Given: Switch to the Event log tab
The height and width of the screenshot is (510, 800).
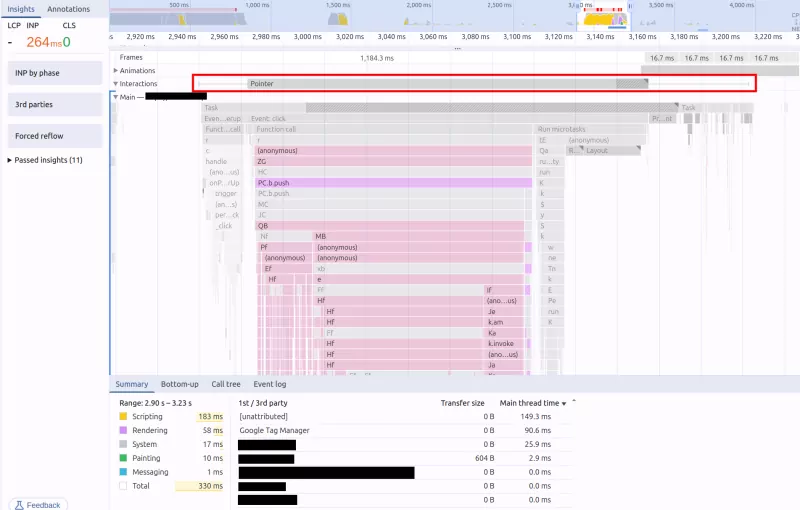Looking at the screenshot, I should (x=269, y=384).
